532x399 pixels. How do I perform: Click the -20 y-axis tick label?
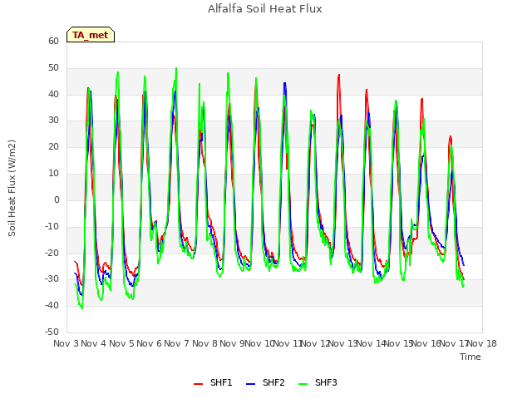pos(52,253)
